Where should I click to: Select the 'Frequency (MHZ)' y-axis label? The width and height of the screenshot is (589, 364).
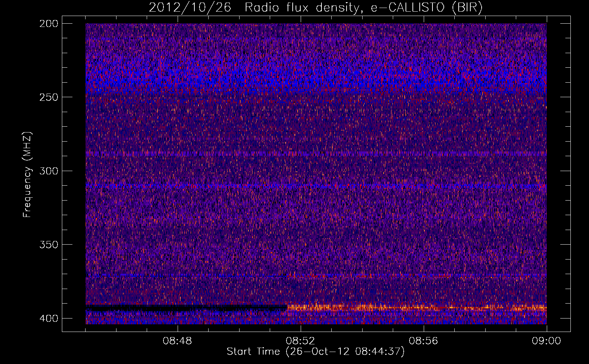[27, 174]
